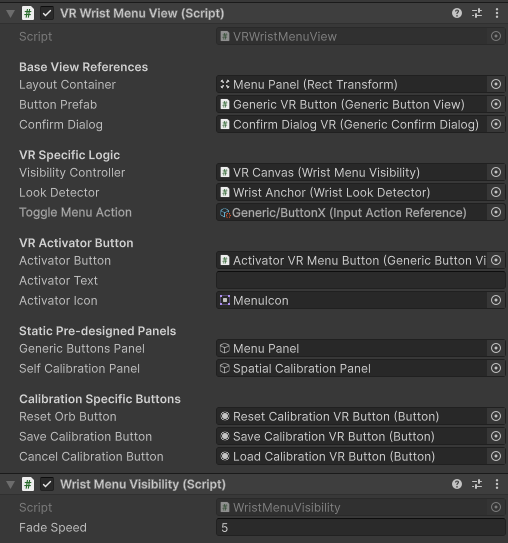Image resolution: width=508 pixels, height=543 pixels.
Task: Click the Fade Speed value field
Action: (x=360, y=528)
